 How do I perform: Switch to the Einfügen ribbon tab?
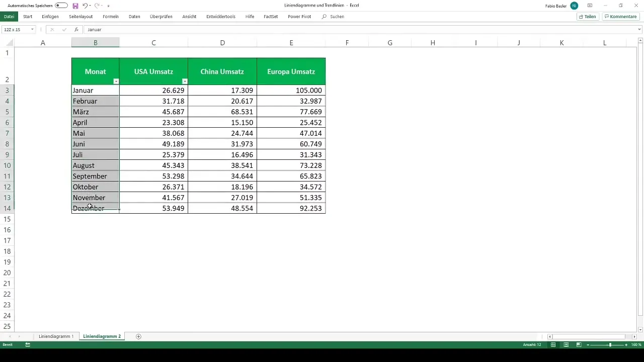50,17
